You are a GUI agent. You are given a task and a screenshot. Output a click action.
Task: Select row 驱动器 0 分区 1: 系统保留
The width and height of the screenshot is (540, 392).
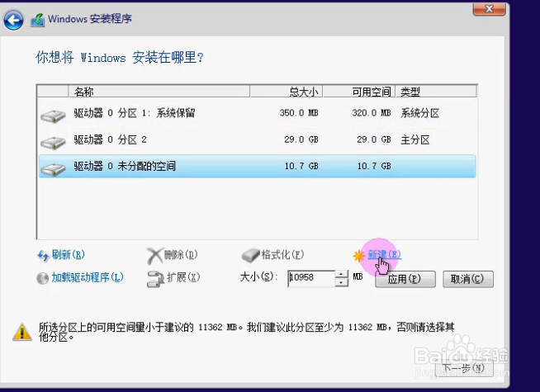coord(258,113)
